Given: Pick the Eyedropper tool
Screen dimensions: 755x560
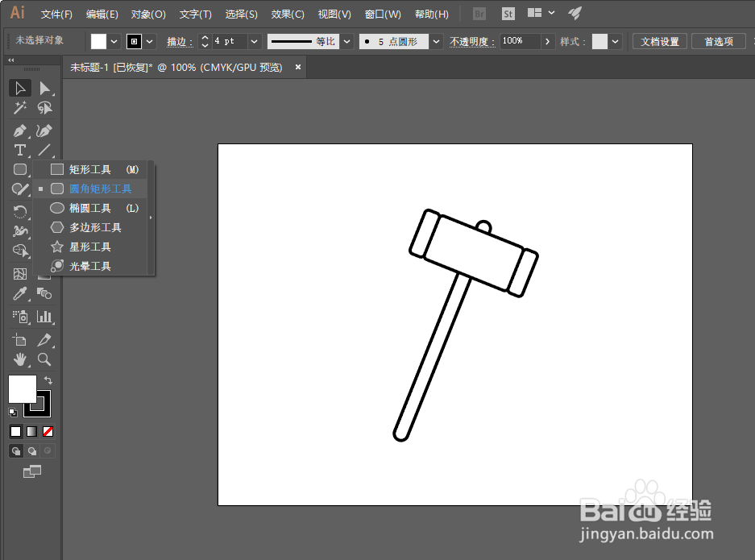Looking at the screenshot, I should tap(20, 293).
